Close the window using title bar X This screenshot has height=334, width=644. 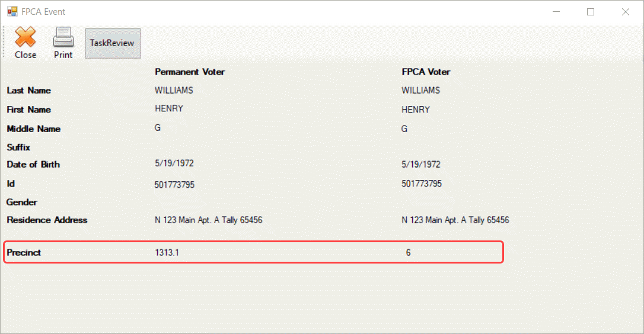[625, 12]
